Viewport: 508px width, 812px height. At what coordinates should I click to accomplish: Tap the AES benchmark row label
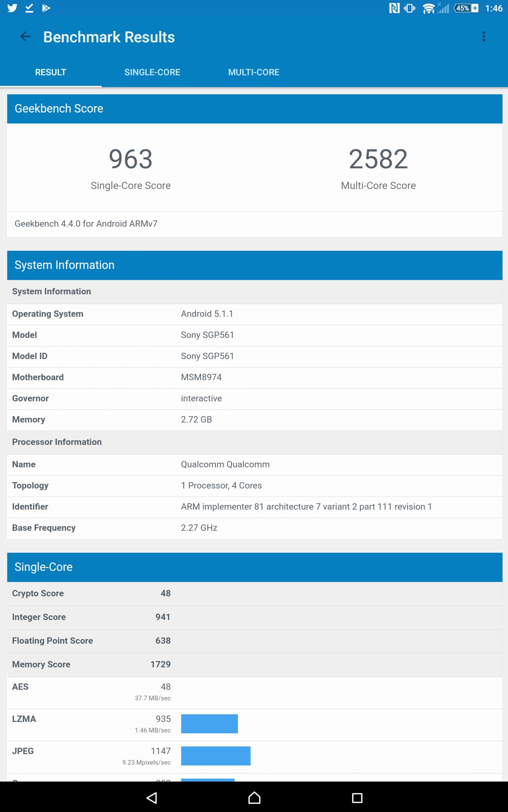[x=20, y=687]
